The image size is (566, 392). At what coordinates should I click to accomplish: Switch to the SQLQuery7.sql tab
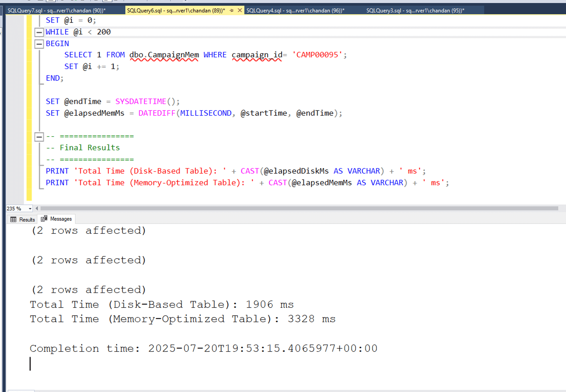pyautogui.click(x=57, y=11)
